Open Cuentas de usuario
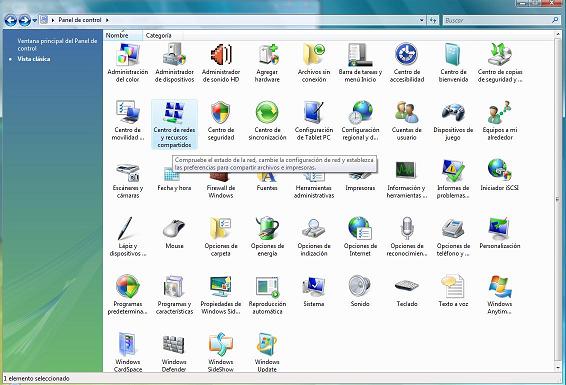566x385 pixels. click(406, 121)
